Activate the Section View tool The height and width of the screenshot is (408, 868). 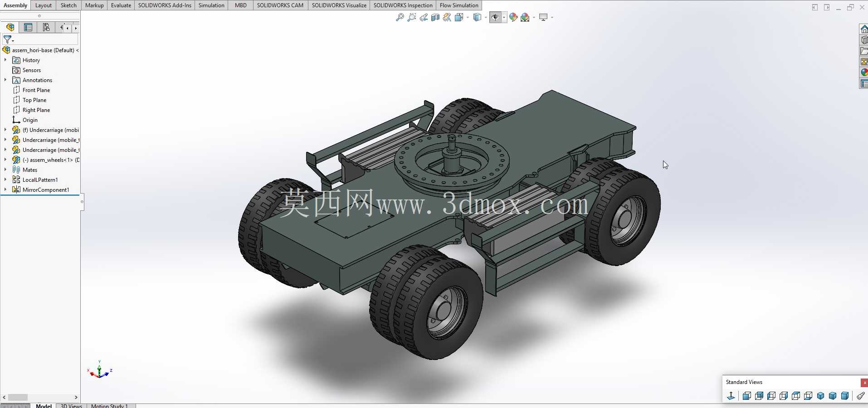click(435, 17)
